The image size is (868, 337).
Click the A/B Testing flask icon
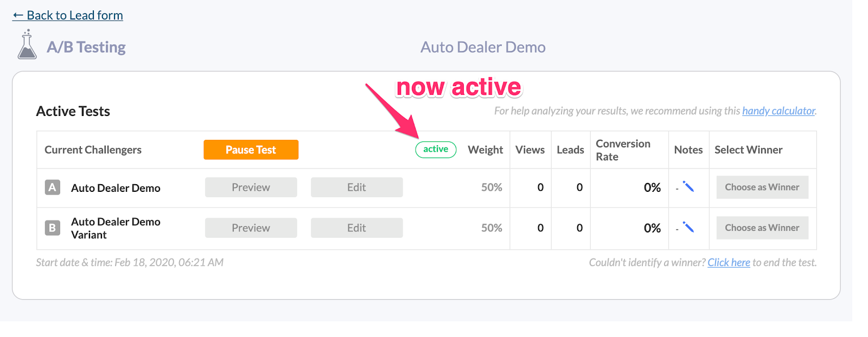tap(27, 45)
